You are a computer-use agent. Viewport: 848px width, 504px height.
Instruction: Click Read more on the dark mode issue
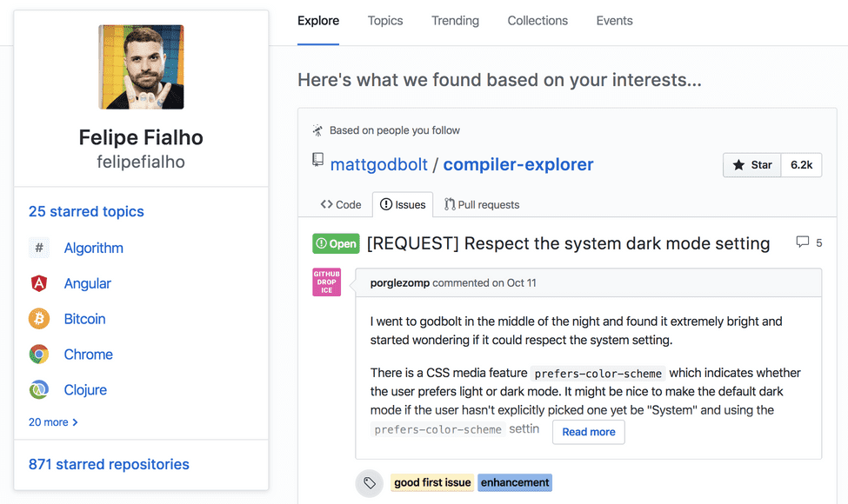tap(589, 432)
